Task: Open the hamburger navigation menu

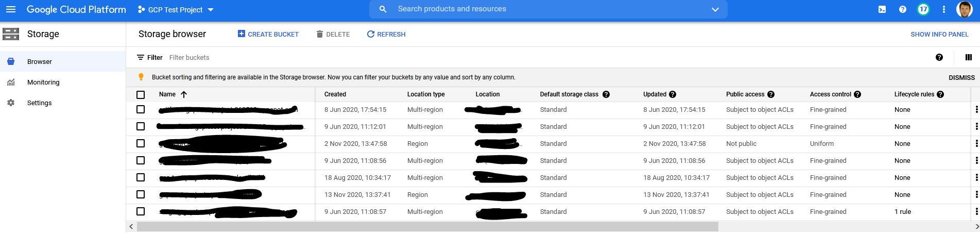Action: [10, 9]
